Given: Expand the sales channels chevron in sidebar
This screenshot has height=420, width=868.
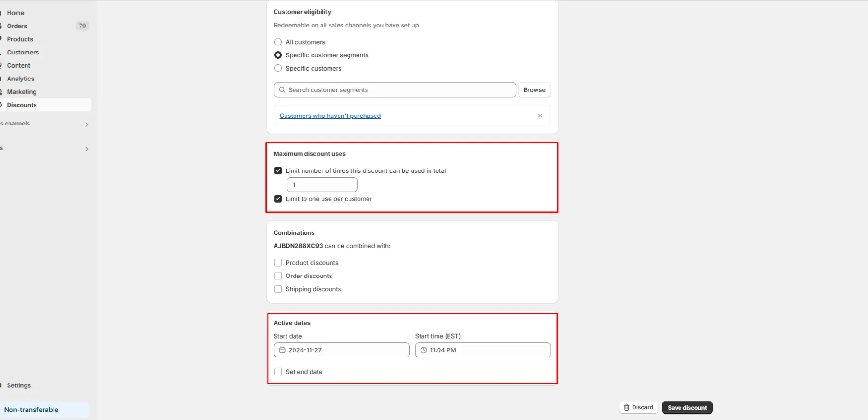Looking at the screenshot, I should click(87, 124).
